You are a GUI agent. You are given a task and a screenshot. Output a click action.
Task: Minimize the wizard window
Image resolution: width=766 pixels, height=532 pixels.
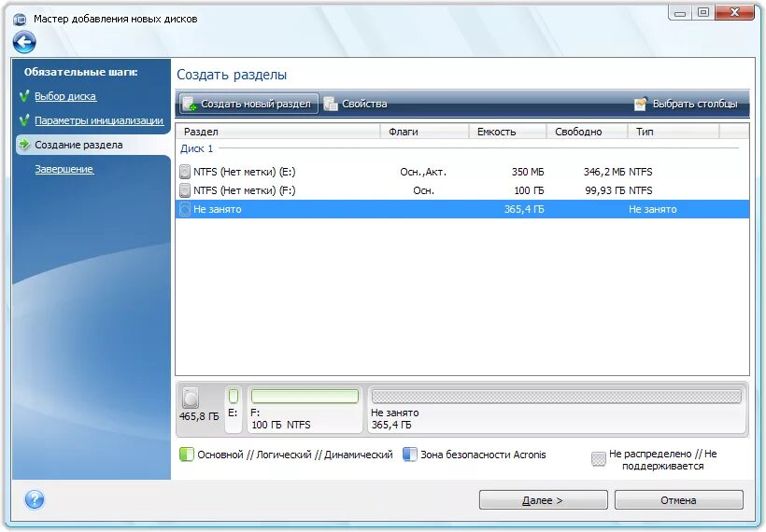coord(679,13)
